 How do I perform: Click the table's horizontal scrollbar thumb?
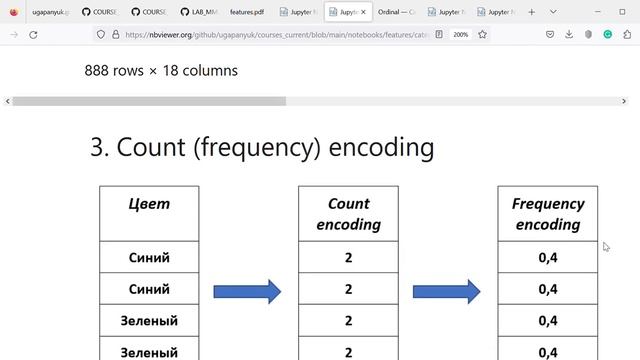[x=149, y=101]
